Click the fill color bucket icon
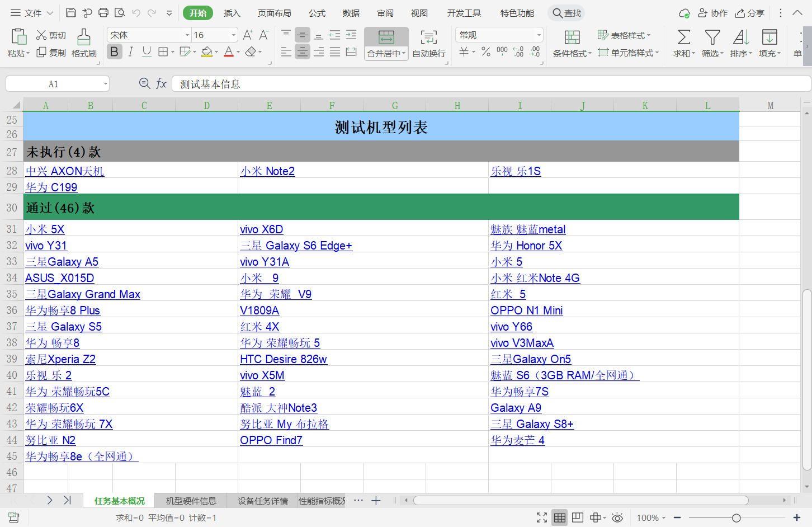Screen dimensions: 812x527 pyautogui.click(x=207, y=52)
